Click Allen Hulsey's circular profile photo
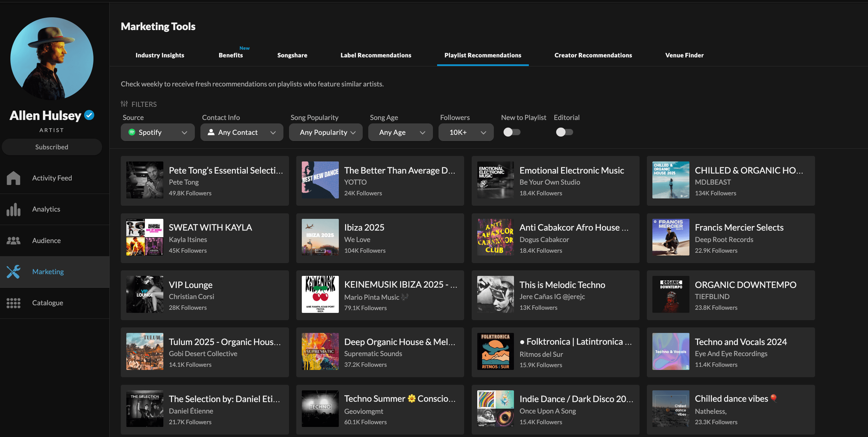The width and height of the screenshot is (868, 437). 52,59
